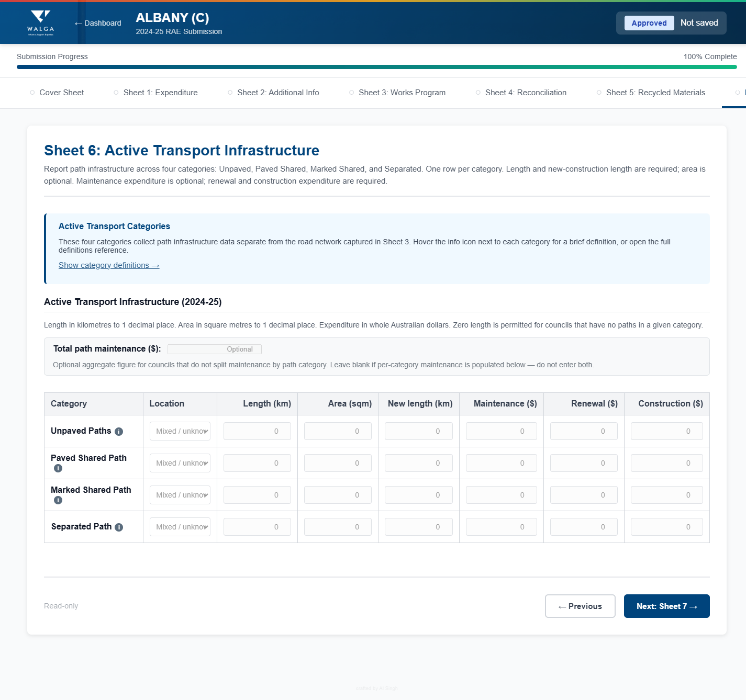Image resolution: width=746 pixels, height=700 pixels.
Task: Click Length field for Separated Path
Action: [x=257, y=527]
